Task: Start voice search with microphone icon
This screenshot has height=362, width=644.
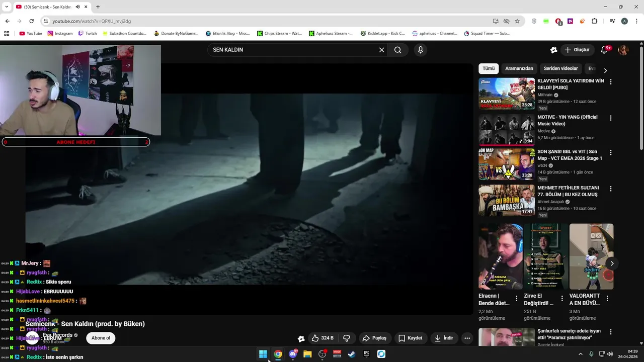Action: pyautogui.click(x=421, y=50)
